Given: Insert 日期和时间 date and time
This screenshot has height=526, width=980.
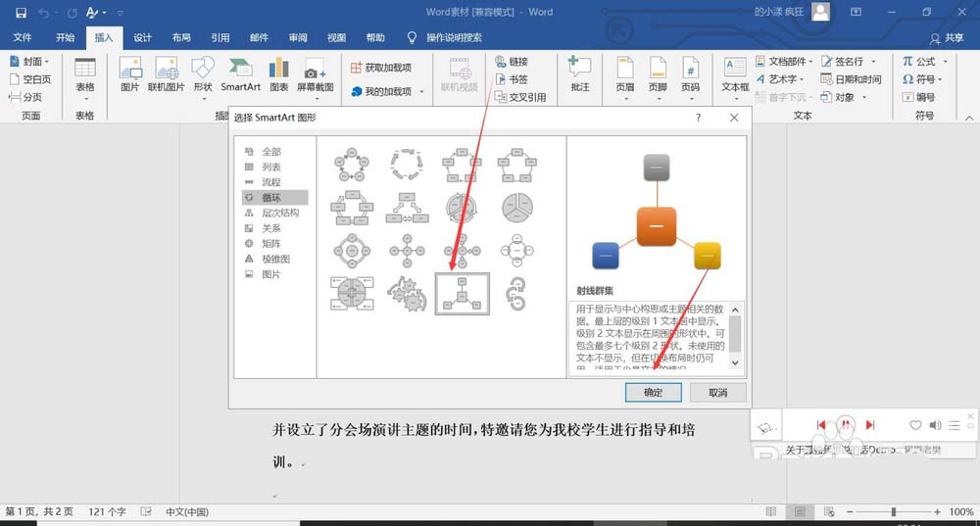Looking at the screenshot, I should click(x=851, y=79).
